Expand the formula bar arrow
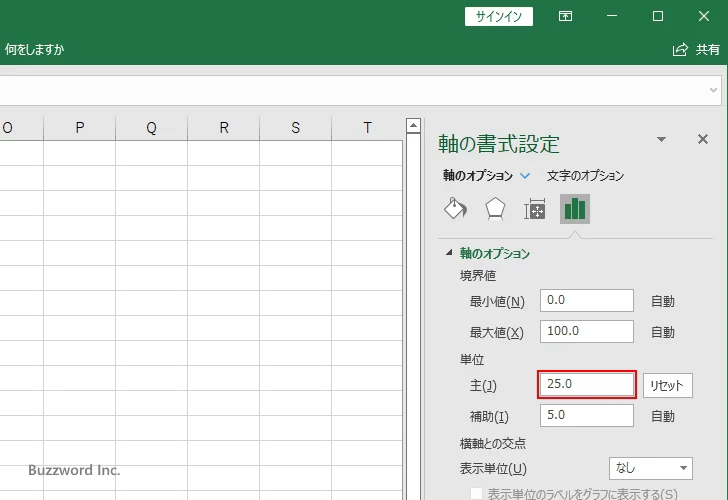This screenshot has height=500, width=728. click(x=714, y=90)
